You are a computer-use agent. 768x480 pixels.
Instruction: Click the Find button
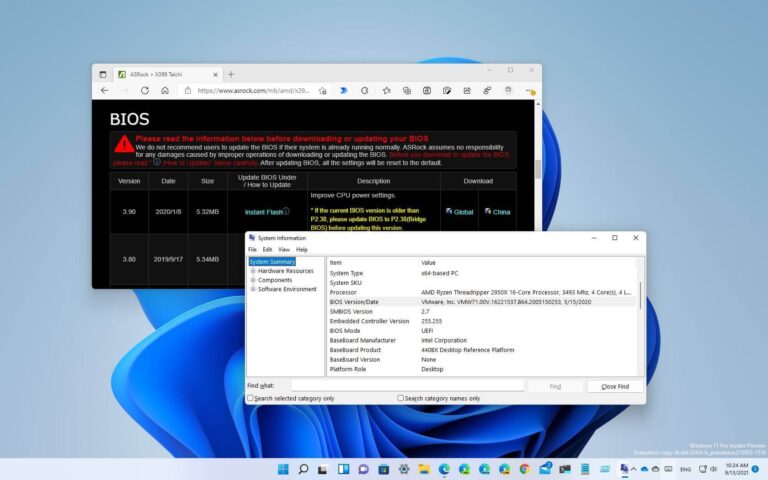(555, 386)
